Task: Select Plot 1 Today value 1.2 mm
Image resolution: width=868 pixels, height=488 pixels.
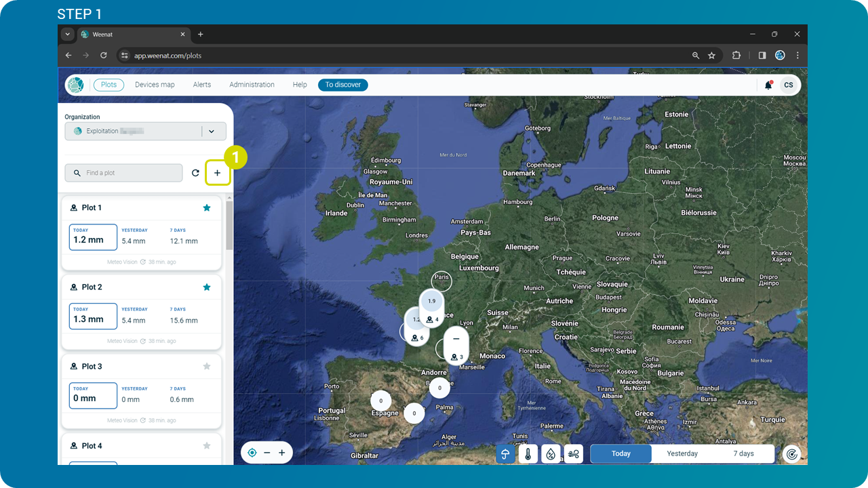Action: point(93,238)
